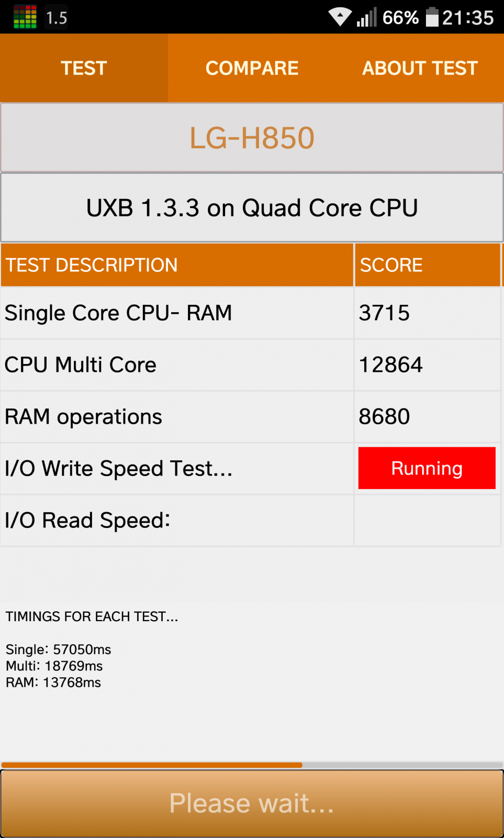
Task: Select the Single Core CPU- RAM row
Action: point(250,313)
